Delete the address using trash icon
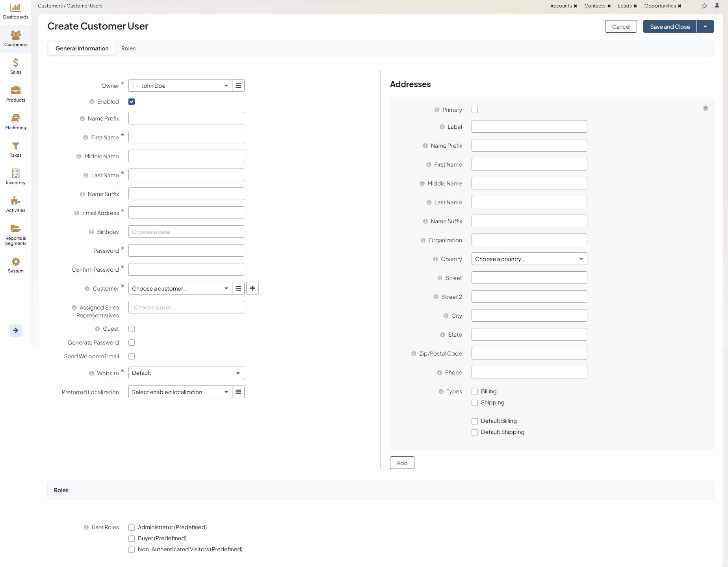The height and width of the screenshot is (567, 728). tap(705, 109)
